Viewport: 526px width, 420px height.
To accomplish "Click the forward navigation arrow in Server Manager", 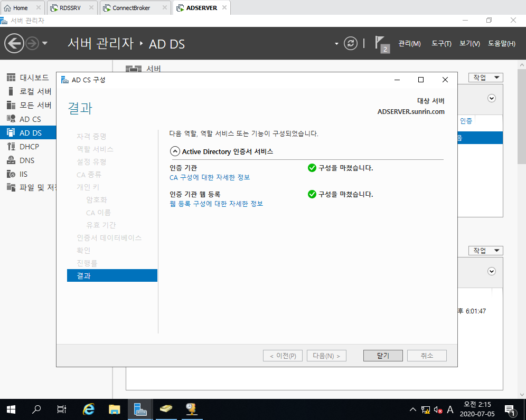I will coord(33,44).
